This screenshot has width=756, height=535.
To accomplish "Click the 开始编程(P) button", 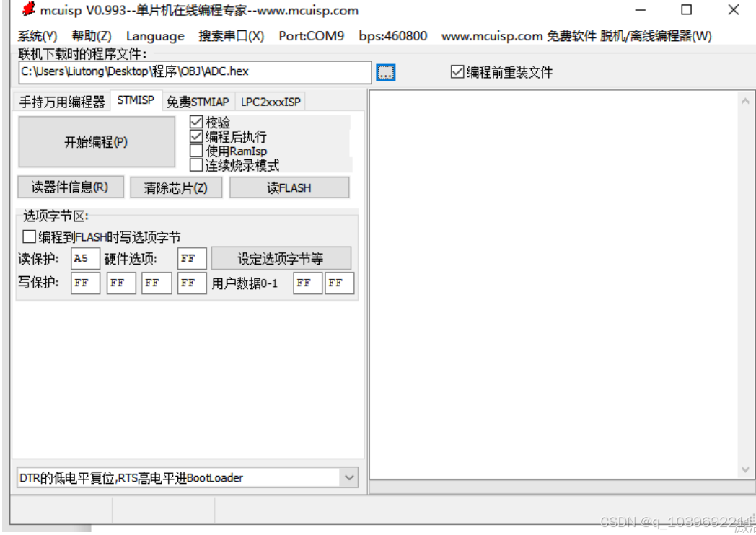I will 97,142.
